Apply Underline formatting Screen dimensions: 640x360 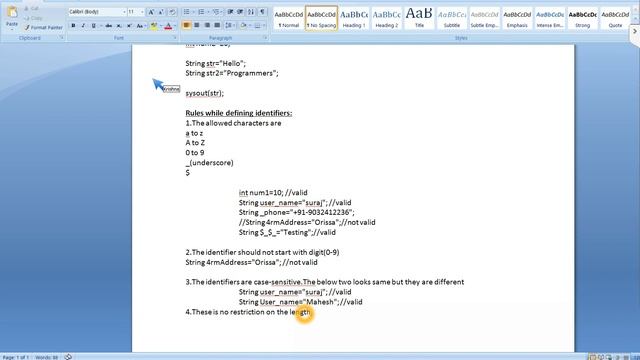(93, 26)
